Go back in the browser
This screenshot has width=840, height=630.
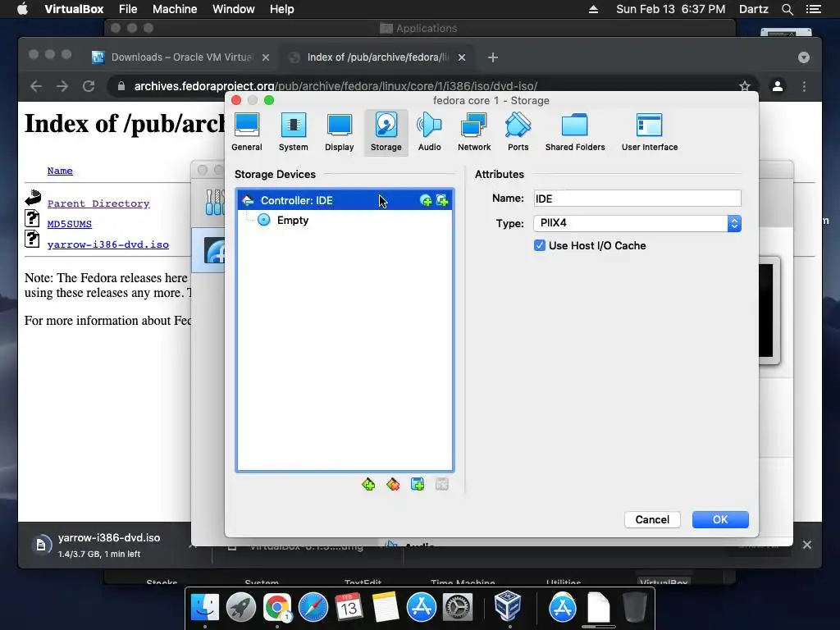pos(36,86)
